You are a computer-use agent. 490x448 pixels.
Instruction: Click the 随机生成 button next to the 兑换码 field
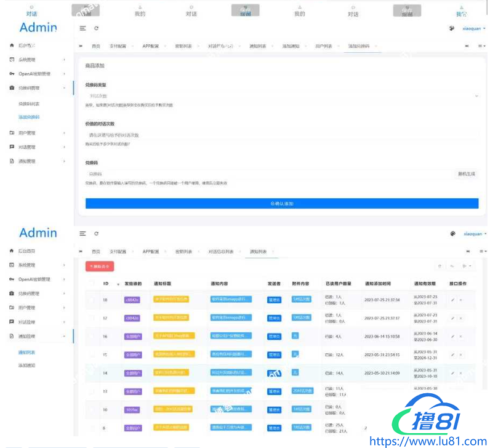467,174
